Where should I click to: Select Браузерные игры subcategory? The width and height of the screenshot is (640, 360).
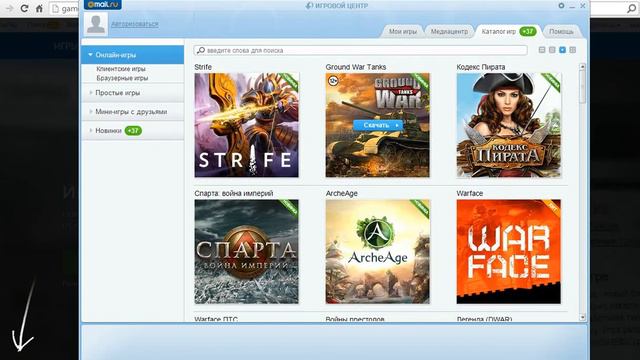(x=122, y=78)
